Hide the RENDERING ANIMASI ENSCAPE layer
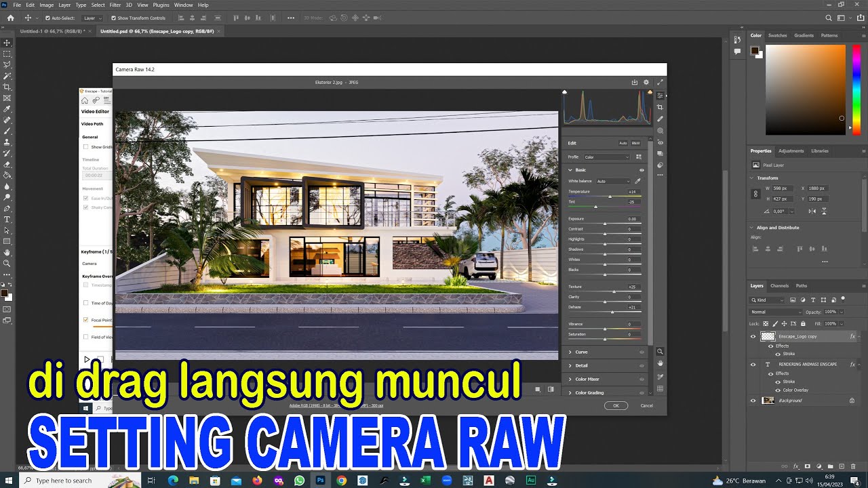Viewport: 868px width, 488px height. 753,364
